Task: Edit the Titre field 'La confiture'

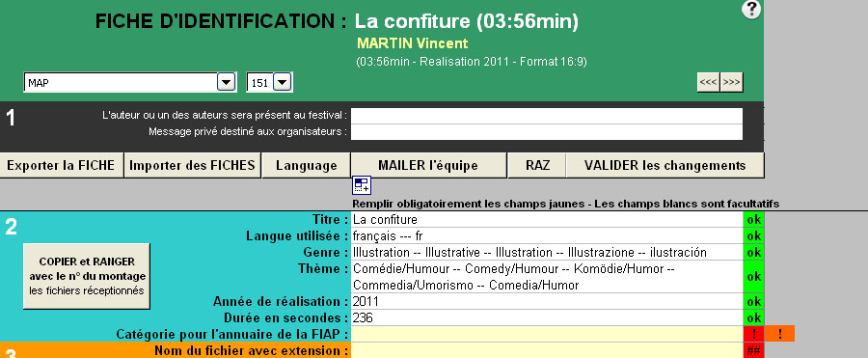Action: coord(547,219)
